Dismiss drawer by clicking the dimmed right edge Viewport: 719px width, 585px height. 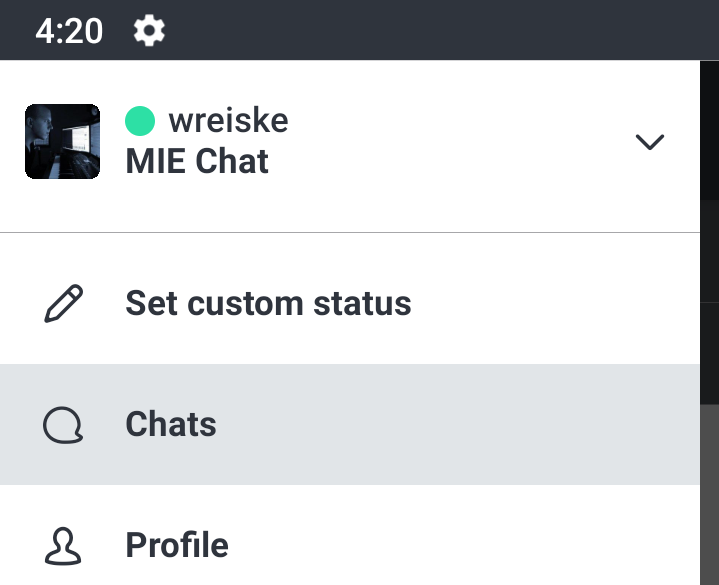[x=709, y=250]
